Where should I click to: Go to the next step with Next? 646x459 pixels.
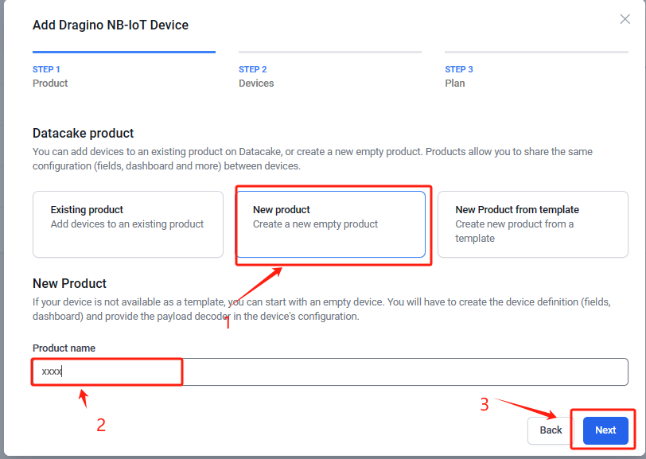pos(605,430)
